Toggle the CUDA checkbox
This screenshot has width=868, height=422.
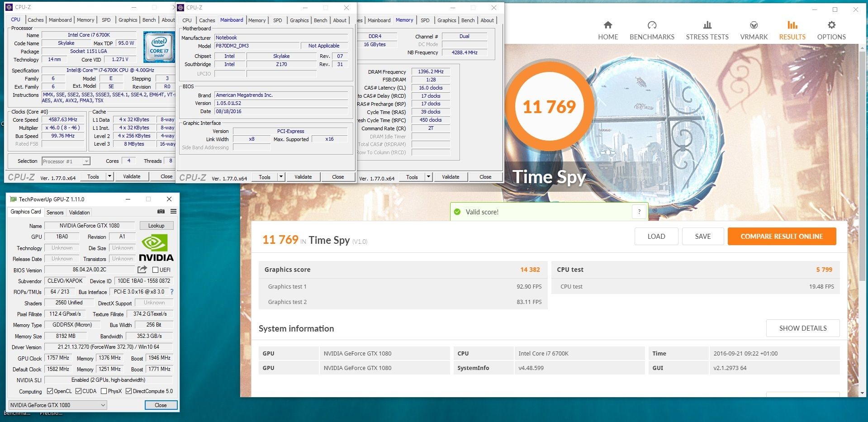click(78, 391)
